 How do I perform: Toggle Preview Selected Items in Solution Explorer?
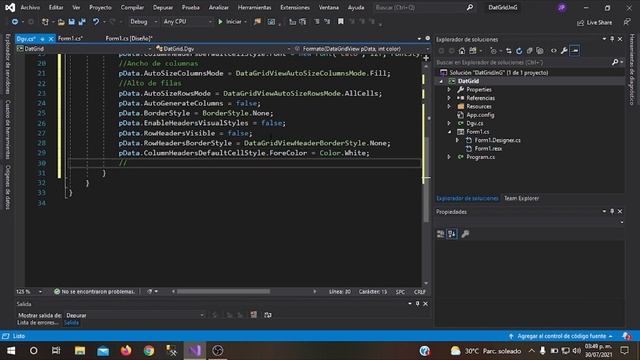point(575,51)
